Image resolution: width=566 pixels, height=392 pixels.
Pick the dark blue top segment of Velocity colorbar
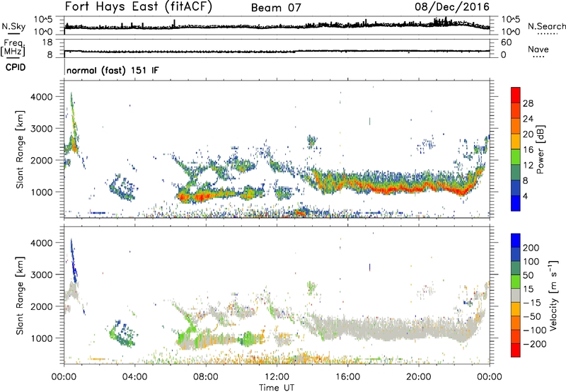(516, 241)
